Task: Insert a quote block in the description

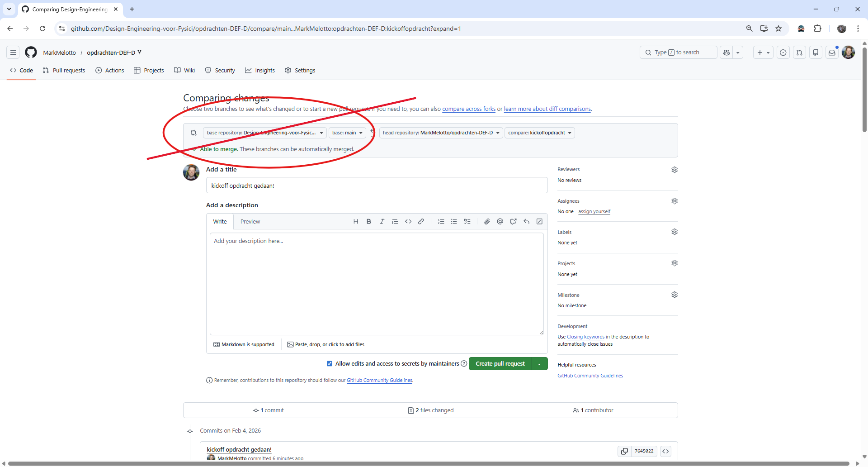Action: click(395, 222)
